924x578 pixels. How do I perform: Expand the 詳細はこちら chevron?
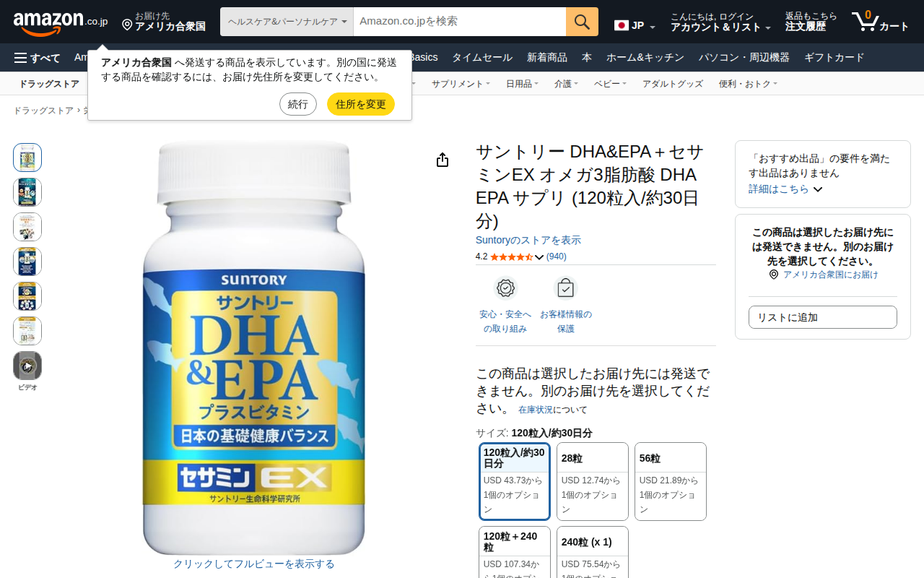[x=818, y=189]
